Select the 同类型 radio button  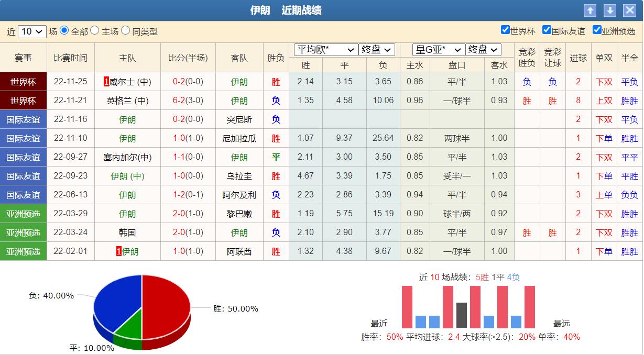pyautogui.click(x=125, y=31)
